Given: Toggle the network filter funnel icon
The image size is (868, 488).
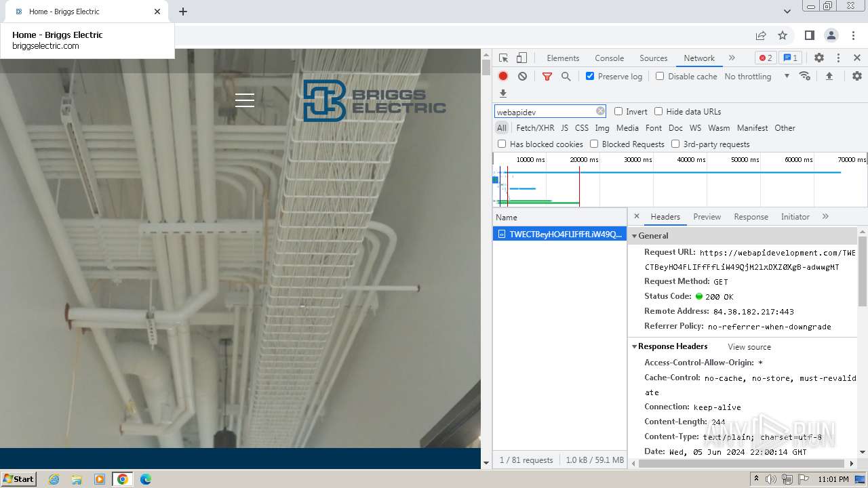Looking at the screenshot, I should 547,77.
